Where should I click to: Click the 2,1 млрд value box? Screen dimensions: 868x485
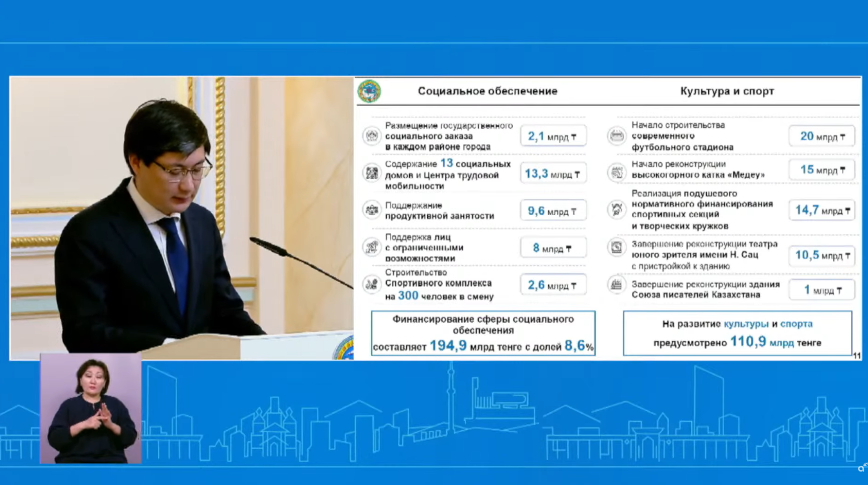[x=553, y=136]
